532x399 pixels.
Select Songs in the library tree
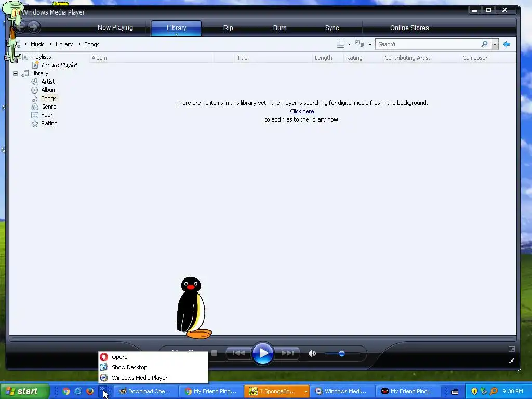(48, 98)
